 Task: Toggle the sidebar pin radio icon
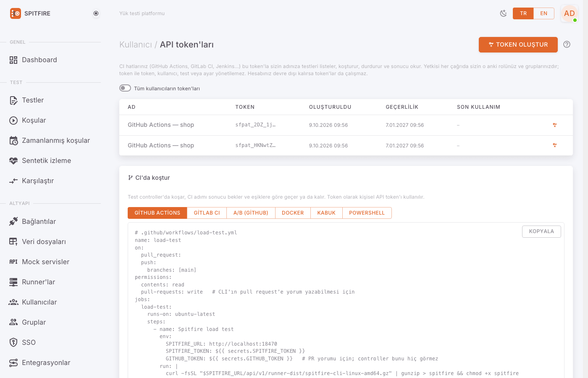(x=96, y=13)
